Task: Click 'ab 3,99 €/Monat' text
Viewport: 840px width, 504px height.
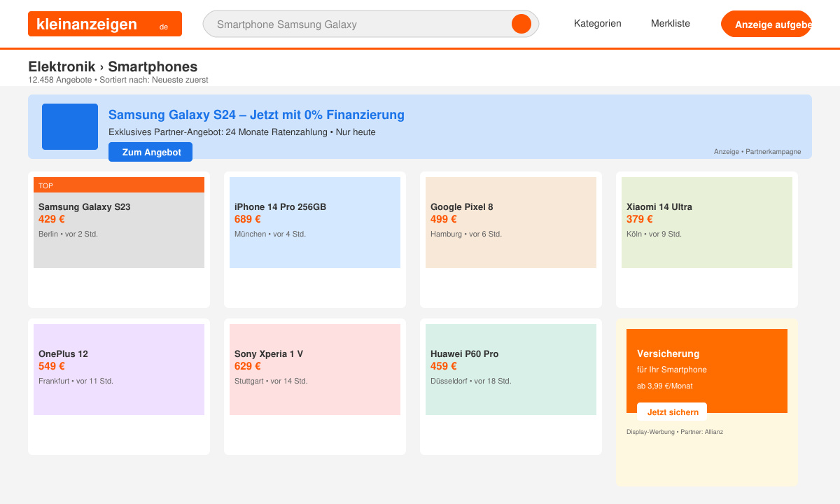Action: 665,386
